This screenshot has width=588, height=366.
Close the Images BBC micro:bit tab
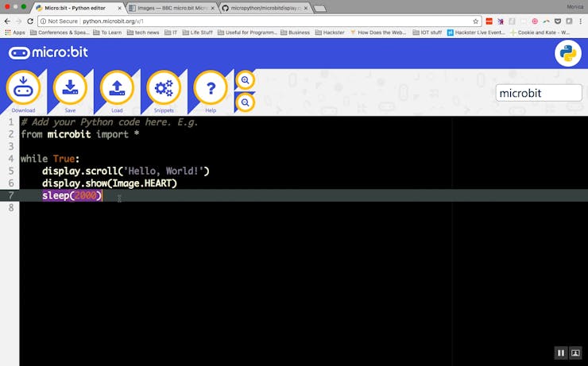click(213, 8)
